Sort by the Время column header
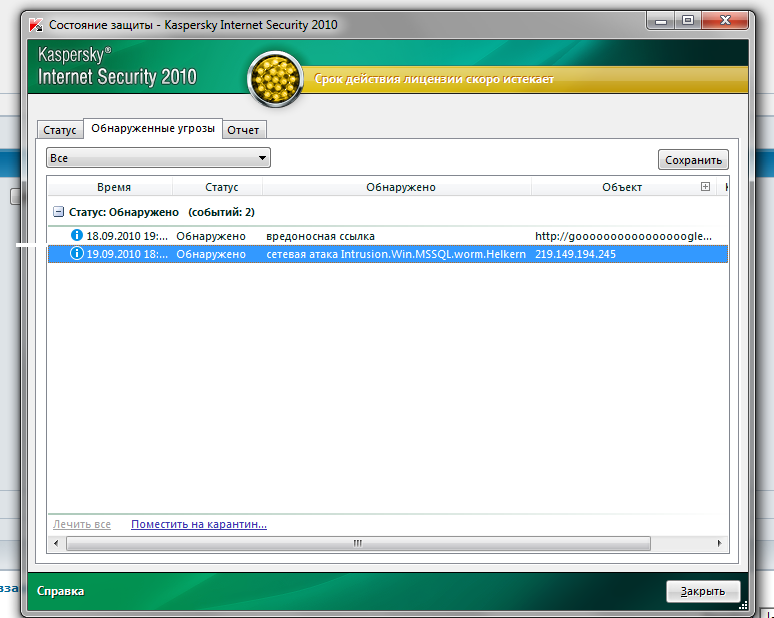This screenshot has height=618, width=774. [114, 187]
